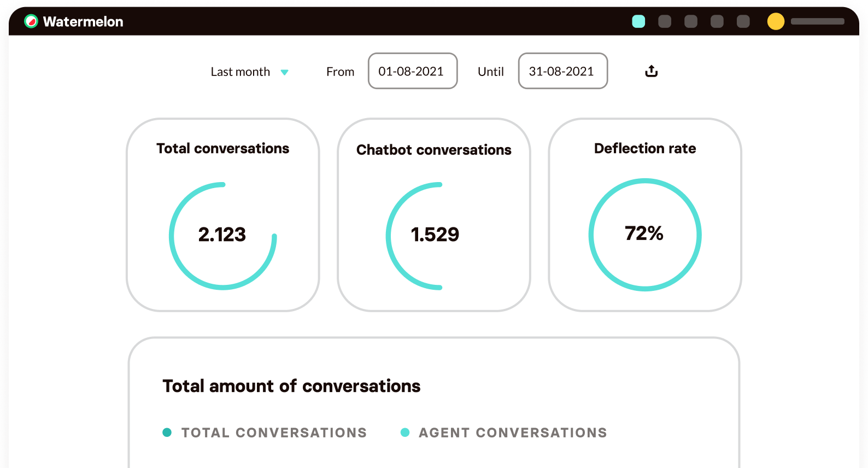Click the second navigation icon in top bar
This screenshot has height=468, width=868.
click(x=664, y=21)
